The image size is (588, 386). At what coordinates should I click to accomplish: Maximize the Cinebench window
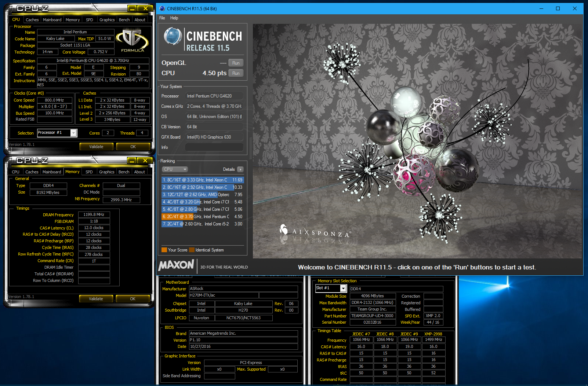tap(558, 8)
